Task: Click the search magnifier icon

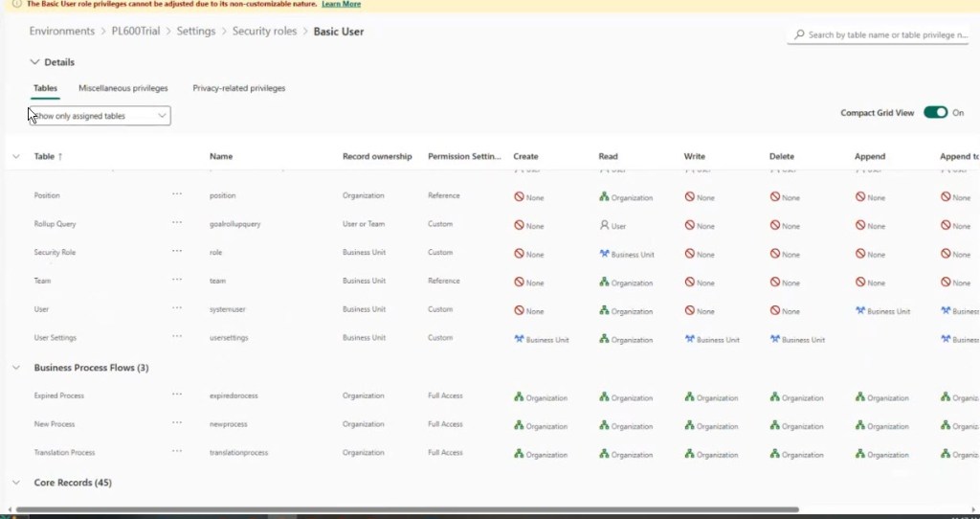Action: coord(800,35)
